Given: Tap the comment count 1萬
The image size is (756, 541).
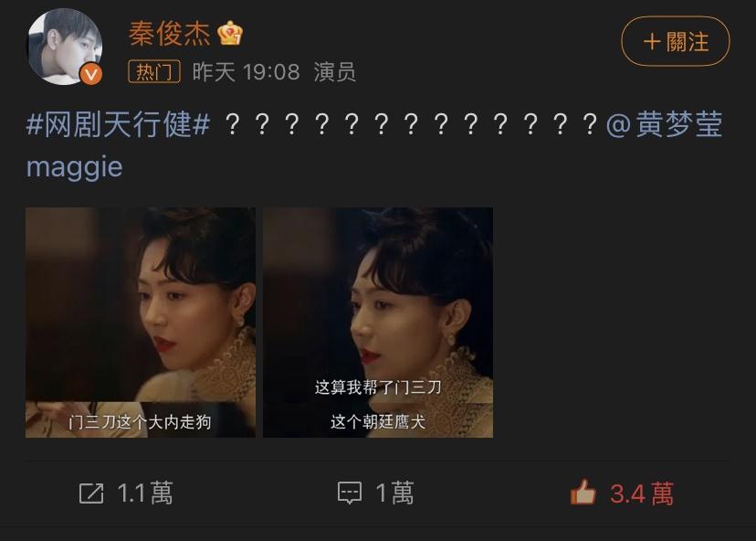Looking at the screenshot, I should click(394, 493).
